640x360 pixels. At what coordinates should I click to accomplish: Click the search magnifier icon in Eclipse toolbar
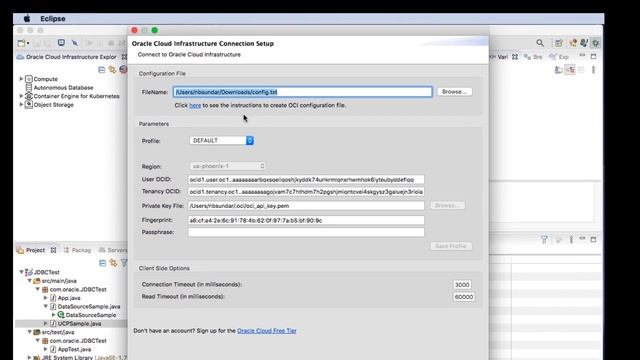[x=540, y=43]
